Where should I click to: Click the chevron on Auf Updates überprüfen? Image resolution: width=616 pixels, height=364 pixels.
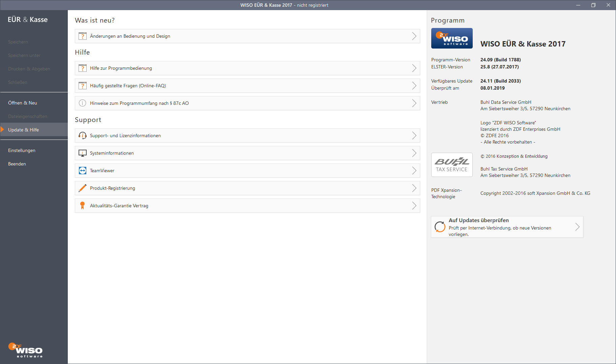(x=577, y=227)
